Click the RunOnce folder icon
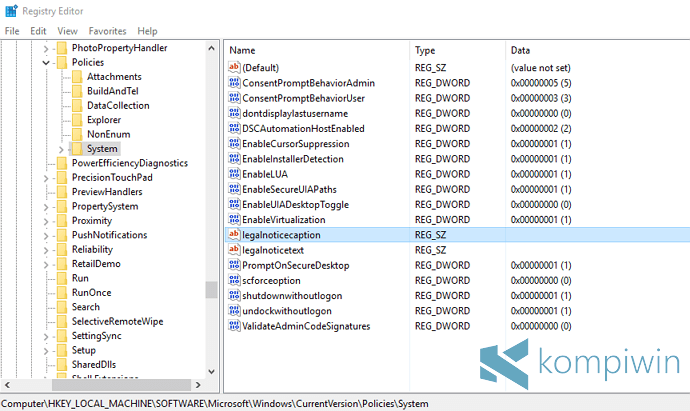 62,293
